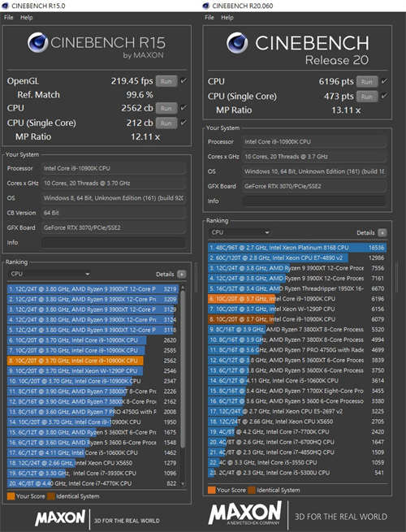Viewport: 406px width, 532px height.
Task: Click R20 OS field Windows 10, 64 Bit
Action: (314, 171)
